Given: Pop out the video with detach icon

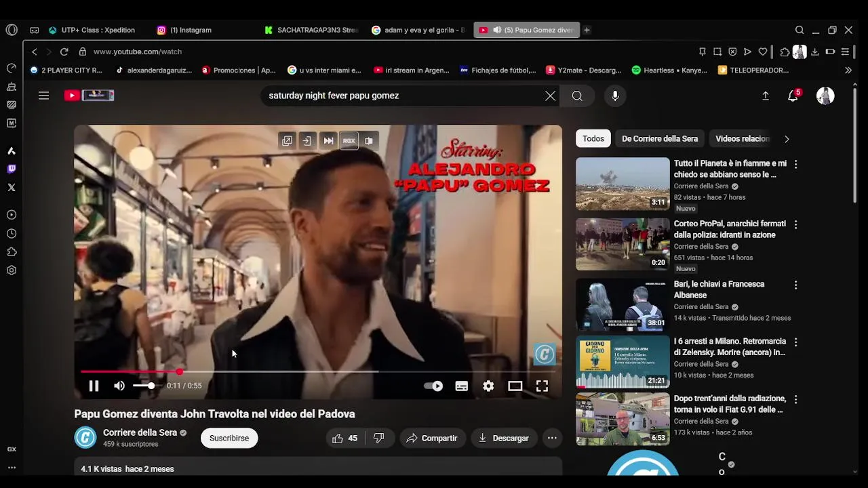Looking at the screenshot, I should click(x=288, y=141).
